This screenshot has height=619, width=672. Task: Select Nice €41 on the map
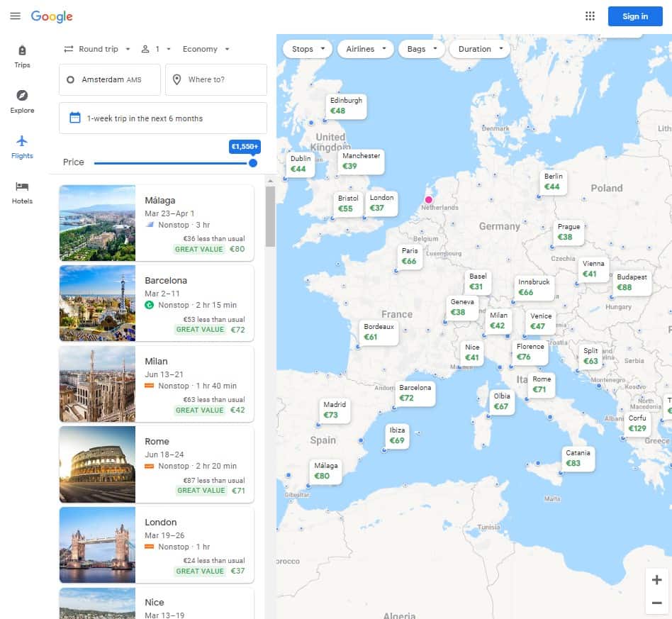pyautogui.click(x=472, y=353)
